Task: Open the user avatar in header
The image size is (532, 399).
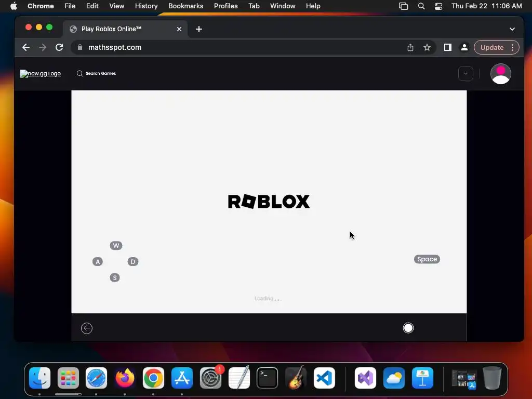Action: 500,74
